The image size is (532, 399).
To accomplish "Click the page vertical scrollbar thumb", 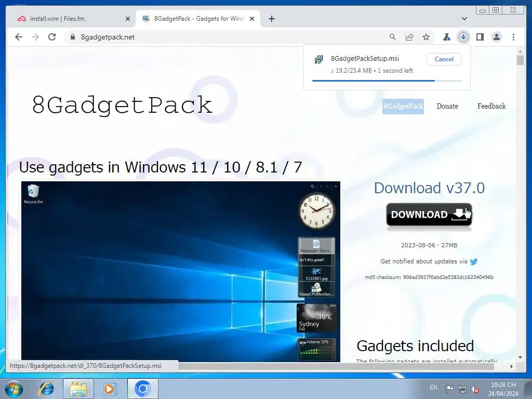I will tap(520, 60).
